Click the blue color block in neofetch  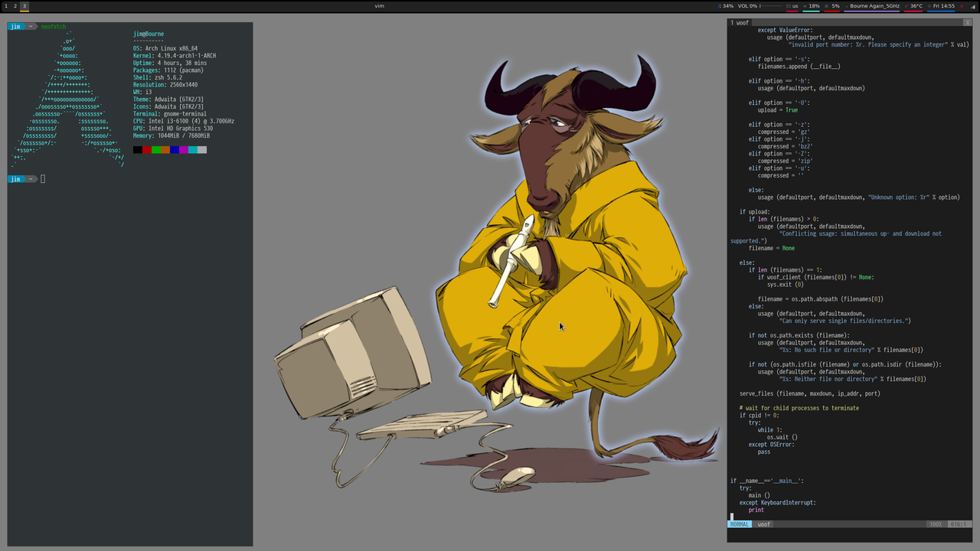[x=175, y=150]
